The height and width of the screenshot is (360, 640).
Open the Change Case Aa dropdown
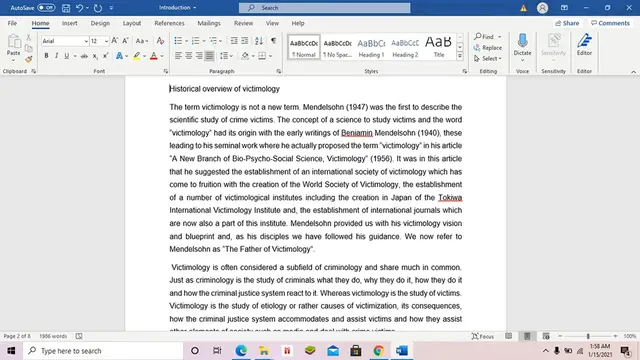click(142, 40)
